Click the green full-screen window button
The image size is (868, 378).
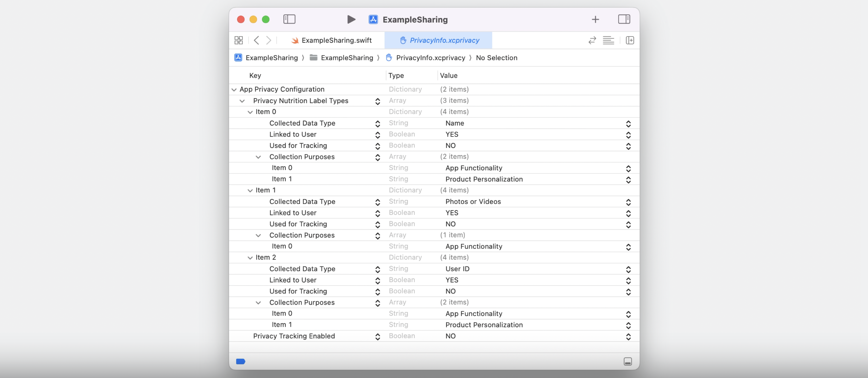[266, 19]
